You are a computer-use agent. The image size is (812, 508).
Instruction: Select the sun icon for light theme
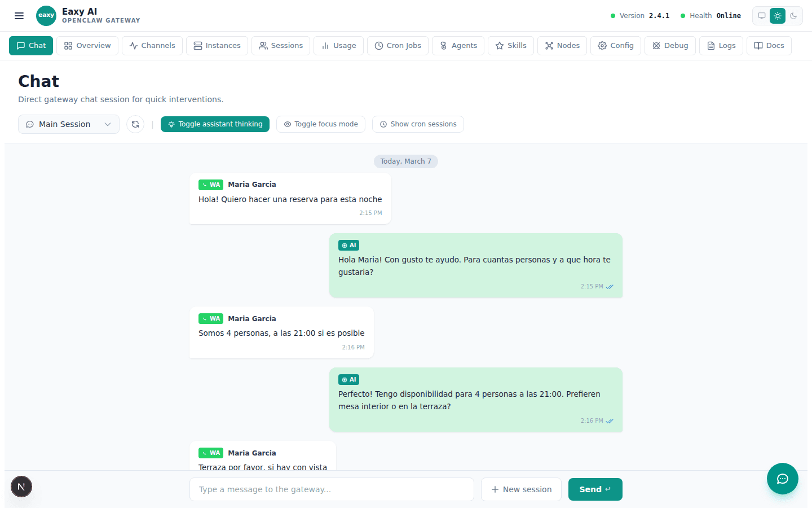[x=777, y=15]
